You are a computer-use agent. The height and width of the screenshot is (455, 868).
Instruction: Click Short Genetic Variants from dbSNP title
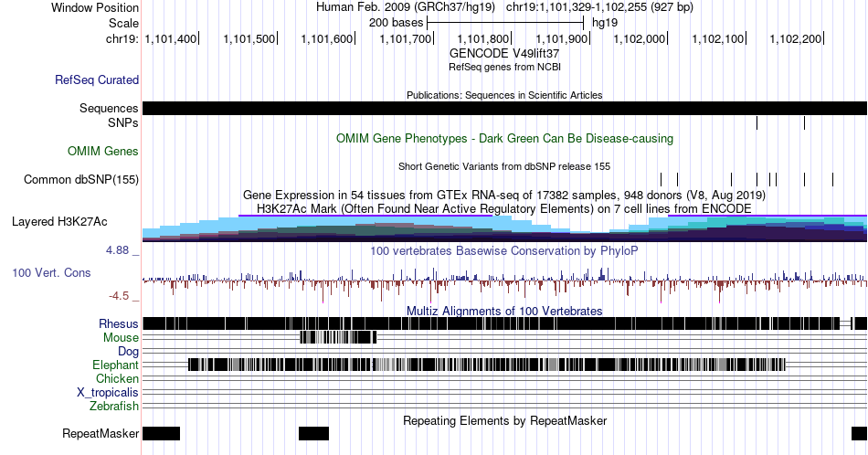[x=504, y=166]
